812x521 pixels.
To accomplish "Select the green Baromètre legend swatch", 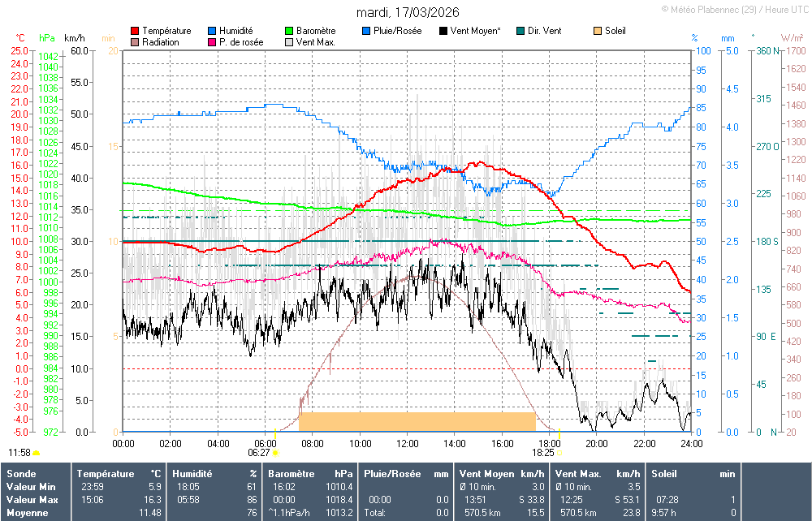I will (289, 31).
